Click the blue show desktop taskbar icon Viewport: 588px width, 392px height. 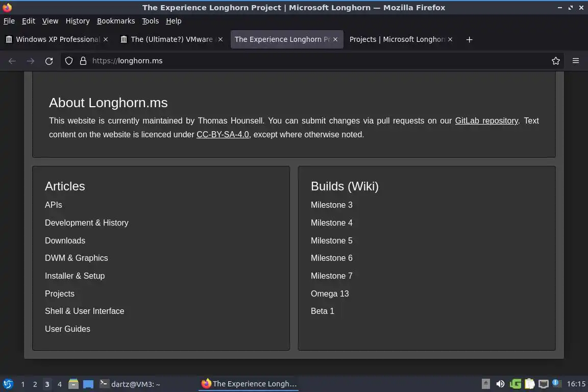click(x=88, y=384)
